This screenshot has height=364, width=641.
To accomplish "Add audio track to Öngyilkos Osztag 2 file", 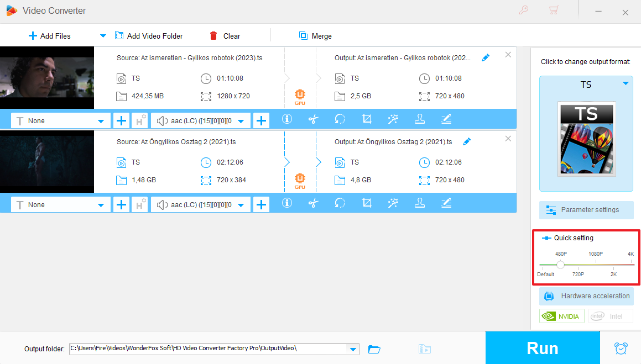I will [261, 205].
